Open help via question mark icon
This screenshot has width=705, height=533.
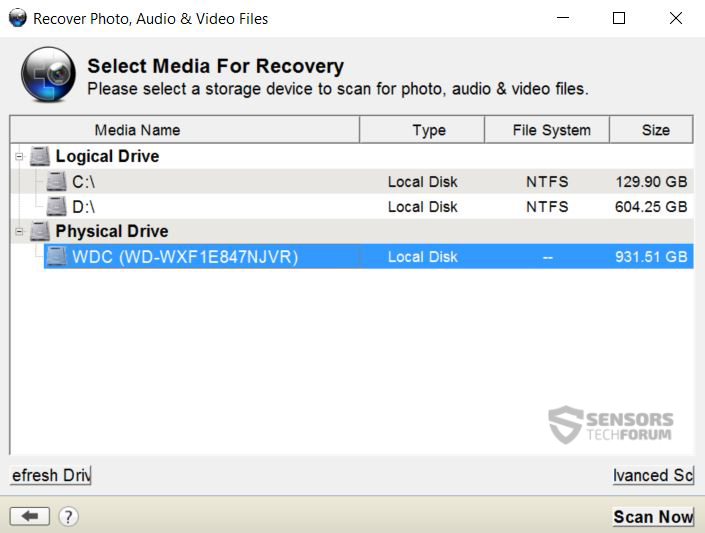68,516
